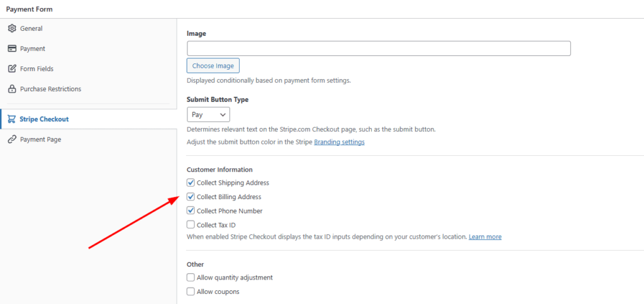Disable Collect Phone Number checkbox
The width and height of the screenshot is (644, 304).
point(191,211)
